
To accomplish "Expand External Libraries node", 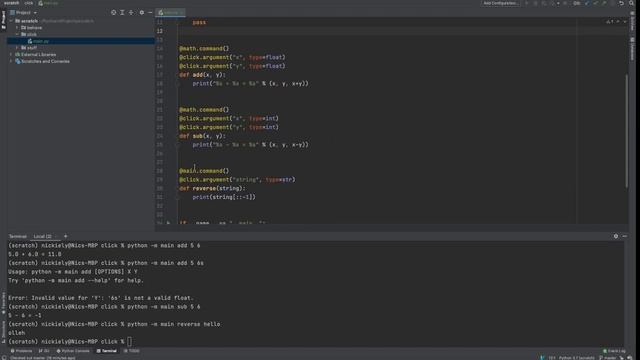I will pyautogui.click(x=11, y=54).
